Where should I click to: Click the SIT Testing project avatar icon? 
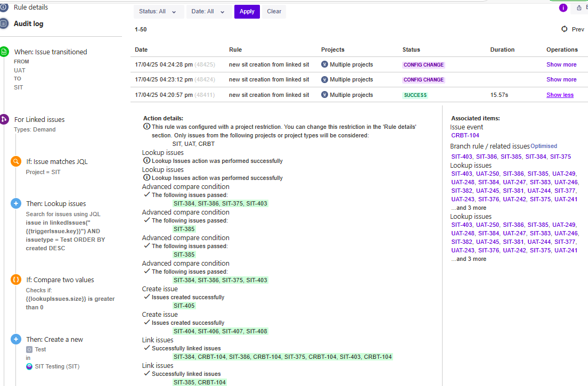(29, 366)
